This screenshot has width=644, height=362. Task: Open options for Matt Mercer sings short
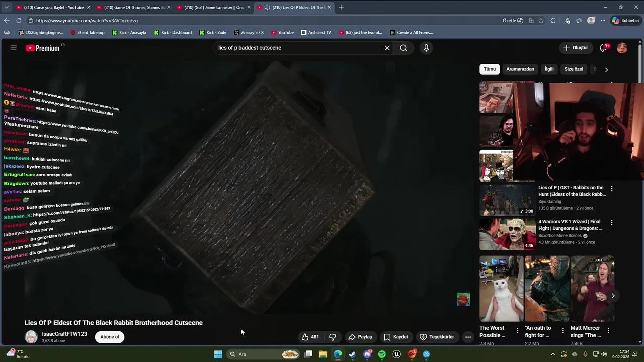[608, 331]
